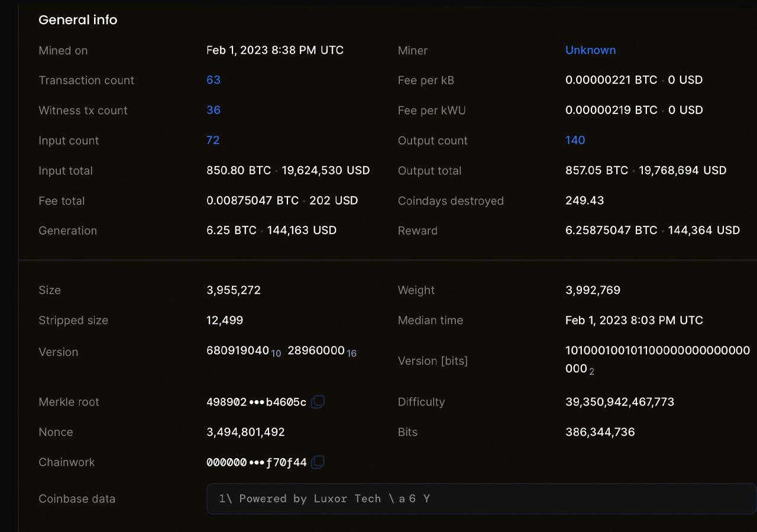757x532 pixels.
Task: Click the General info heading
Action: pos(78,20)
